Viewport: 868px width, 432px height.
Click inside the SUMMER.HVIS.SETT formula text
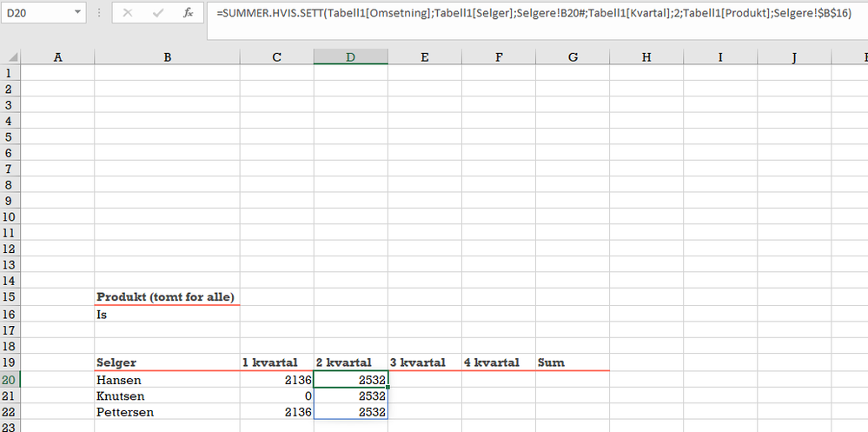pos(533,15)
